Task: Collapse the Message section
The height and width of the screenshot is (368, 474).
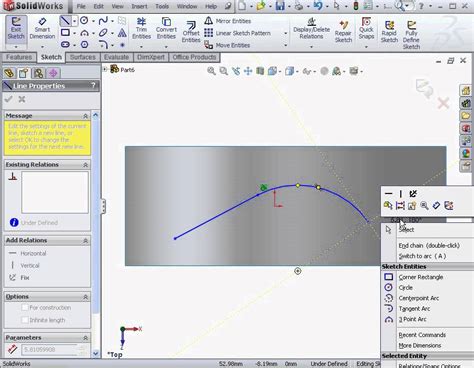Action: click(85, 116)
